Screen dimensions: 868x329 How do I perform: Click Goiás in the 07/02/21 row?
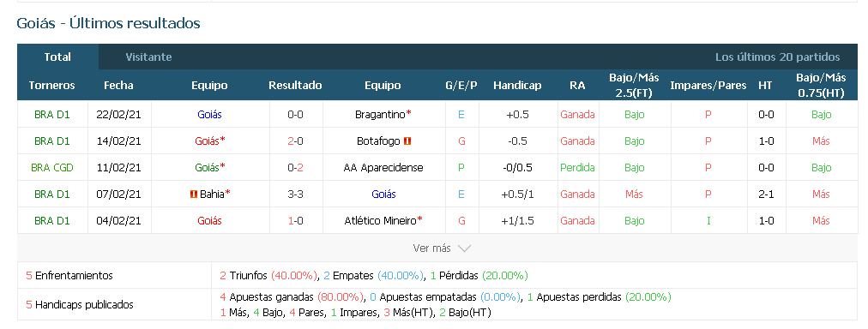click(383, 194)
